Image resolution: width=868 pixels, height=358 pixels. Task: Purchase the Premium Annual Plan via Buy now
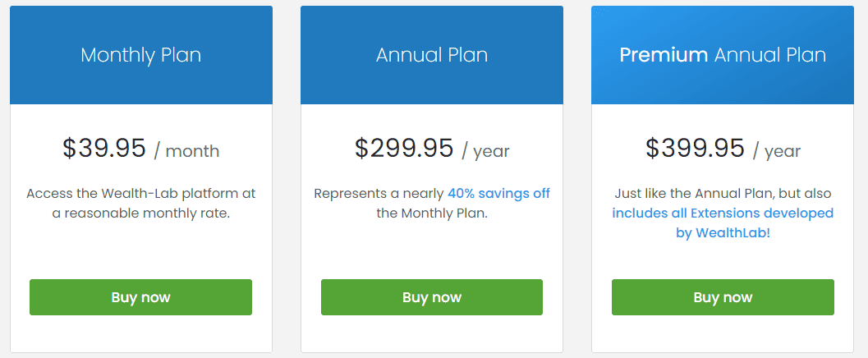pos(723,297)
